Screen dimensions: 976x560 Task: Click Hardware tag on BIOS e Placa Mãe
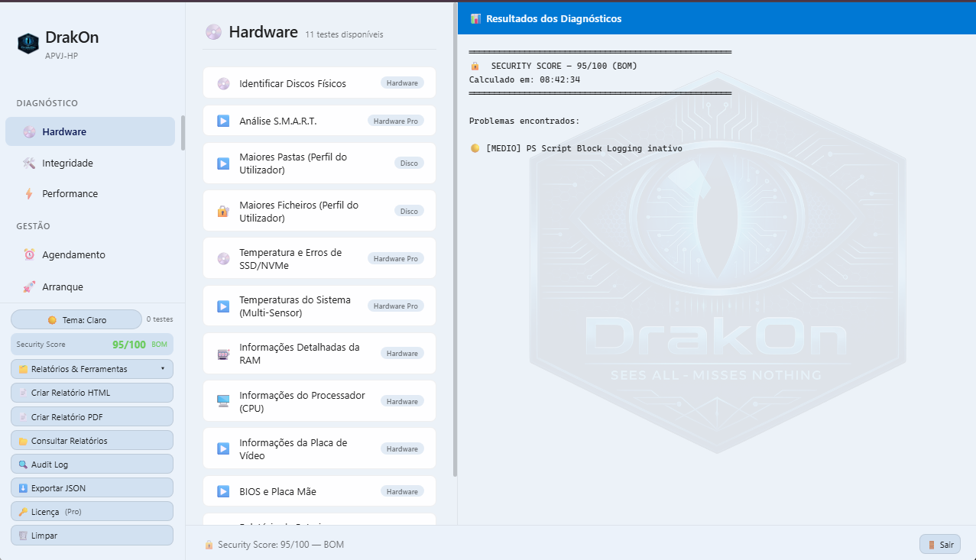(x=402, y=491)
